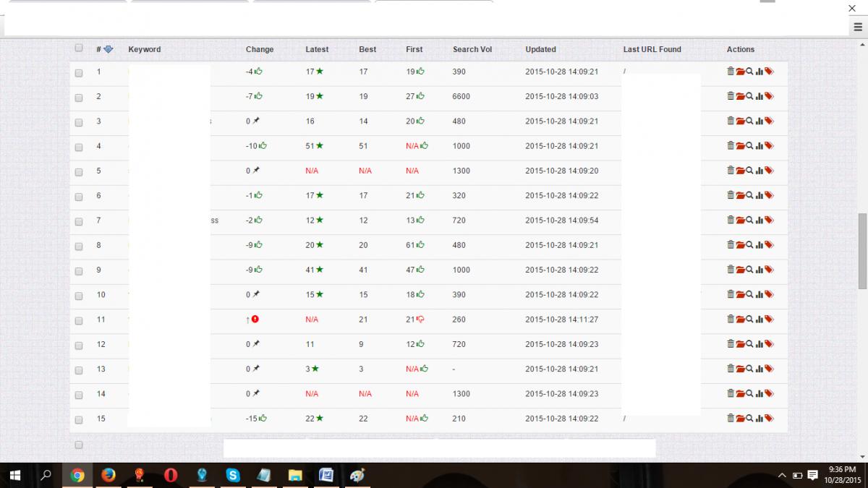Toggle select-all checkbox in header
The image size is (868, 488).
(x=79, y=48)
